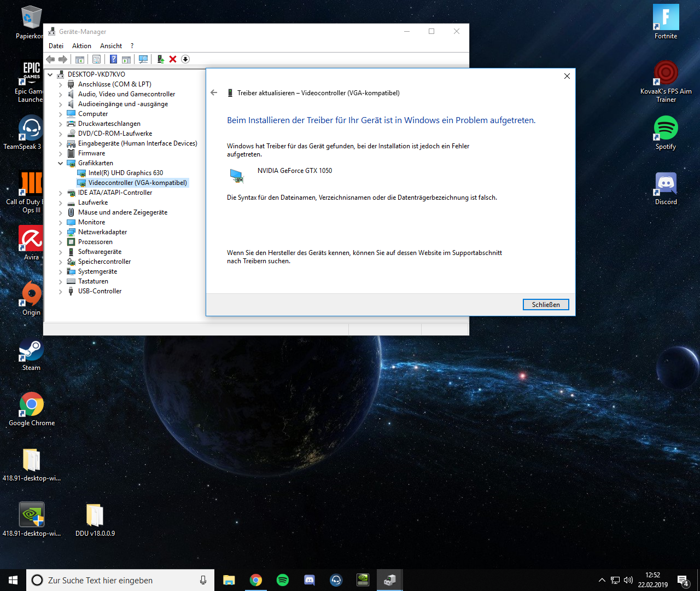Select the Tastaturen tree item
700x591 pixels.
tap(93, 281)
